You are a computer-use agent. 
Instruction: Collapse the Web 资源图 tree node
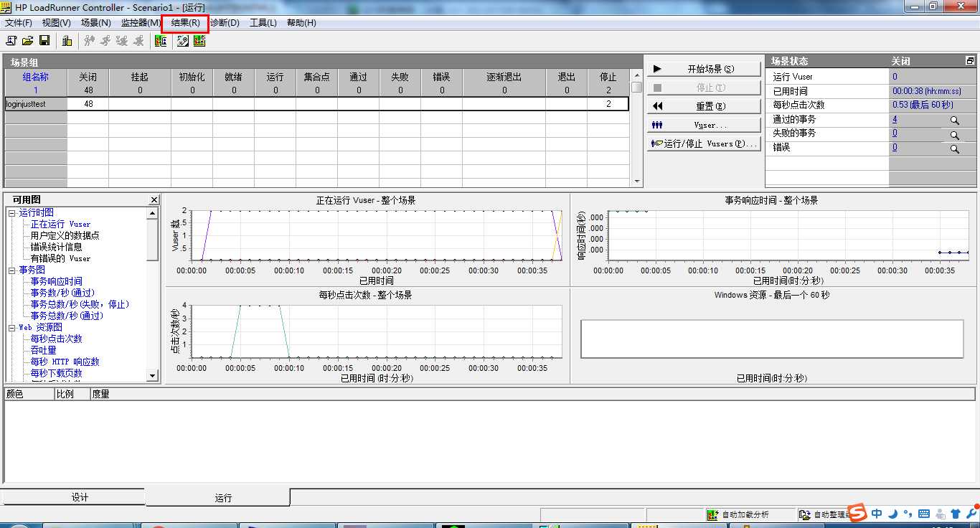coord(12,327)
